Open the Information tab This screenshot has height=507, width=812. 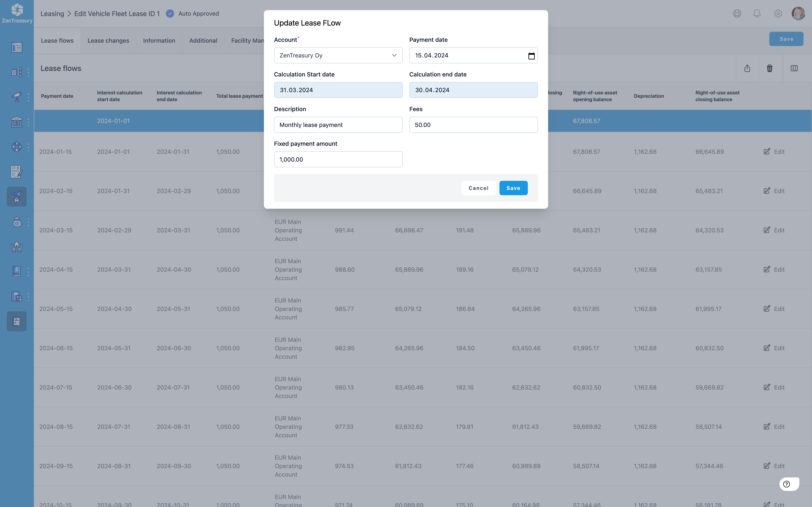tap(159, 40)
